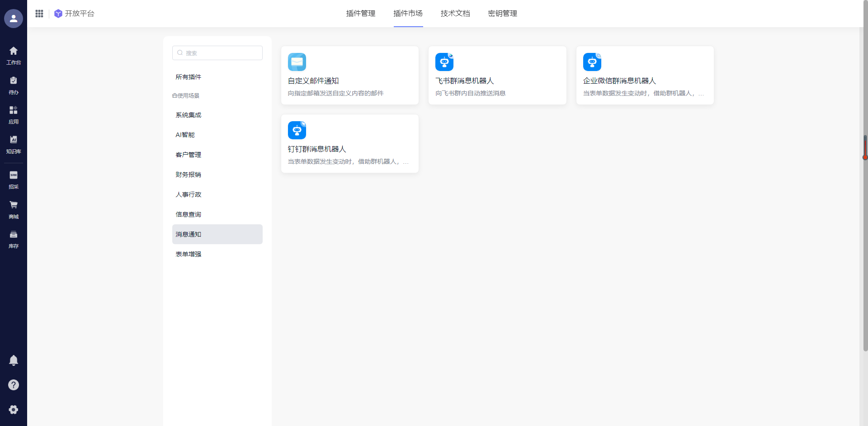Viewport: 868px width, 426px height.
Task: Open the help question mark icon
Action: click(14, 385)
